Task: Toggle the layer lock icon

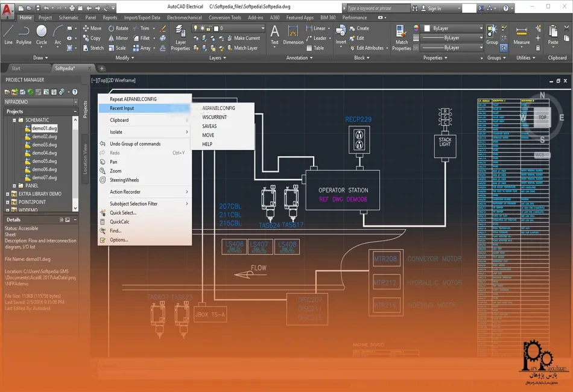Action: coord(208,28)
